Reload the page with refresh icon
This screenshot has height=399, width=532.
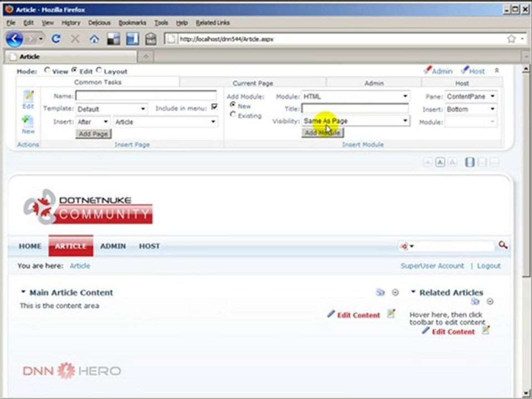coord(56,39)
